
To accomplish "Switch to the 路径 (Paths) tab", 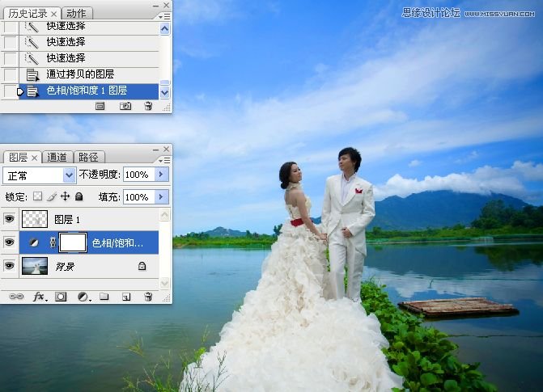I will point(89,158).
